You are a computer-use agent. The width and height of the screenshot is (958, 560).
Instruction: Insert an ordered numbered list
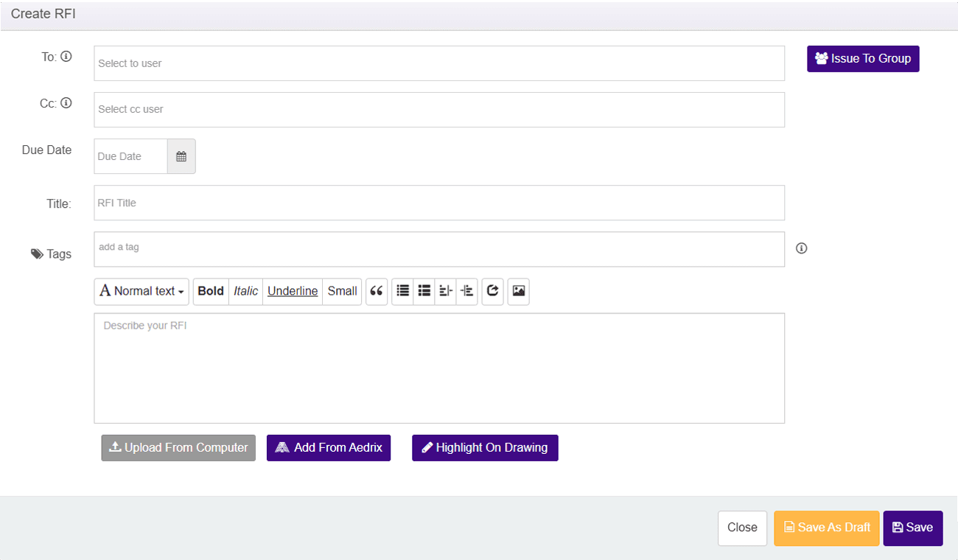tap(424, 291)
